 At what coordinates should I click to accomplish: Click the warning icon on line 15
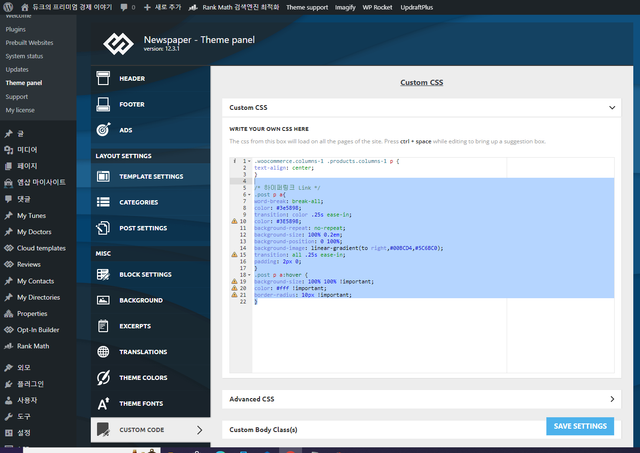[x=234, y=254]
